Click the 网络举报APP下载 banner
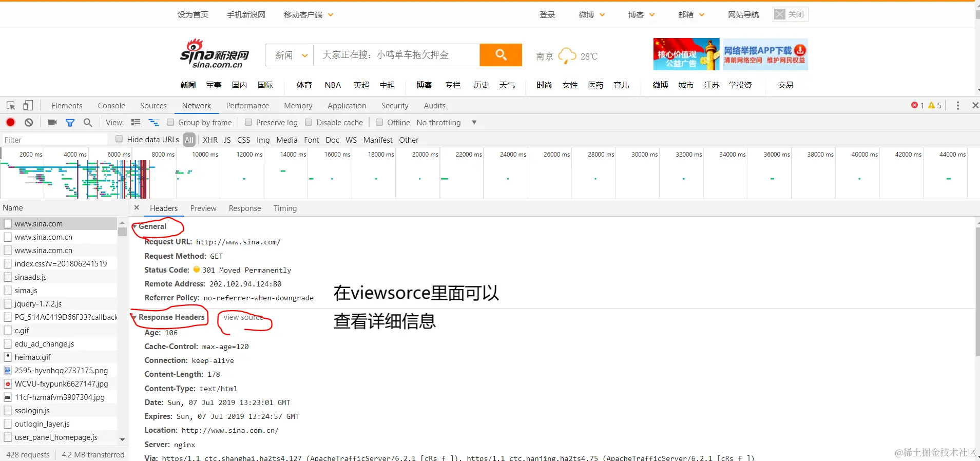The width and height of the screenshot is (980, 461). coord(765,54)
